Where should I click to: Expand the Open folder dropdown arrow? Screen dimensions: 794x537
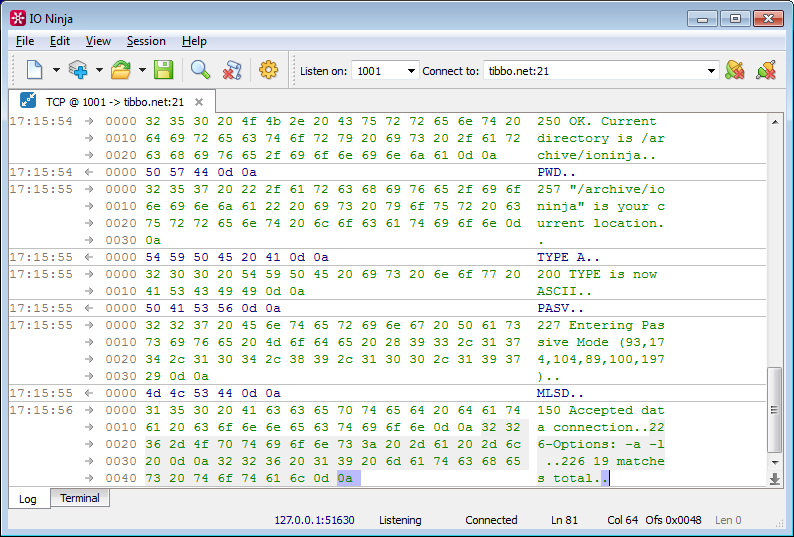(x=142, y=70)
